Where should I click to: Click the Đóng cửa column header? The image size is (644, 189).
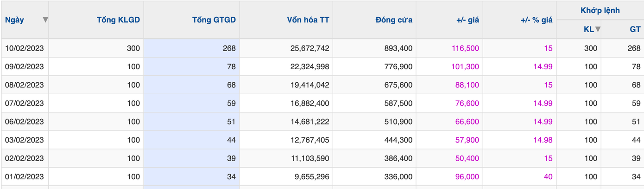pos(394,20)
